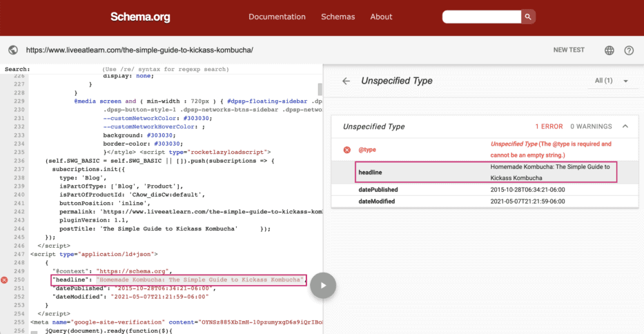Image resolution: width=644 pixels, height=334 pixels.
Task: Click the code panel vertical scrollbar thumb
Action: [x=320, y=89]
